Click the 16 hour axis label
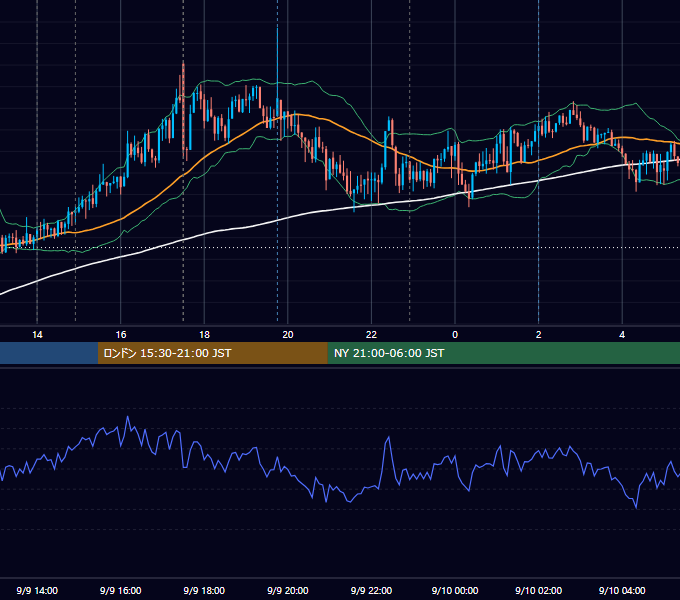680x600 pixels. 121,335
